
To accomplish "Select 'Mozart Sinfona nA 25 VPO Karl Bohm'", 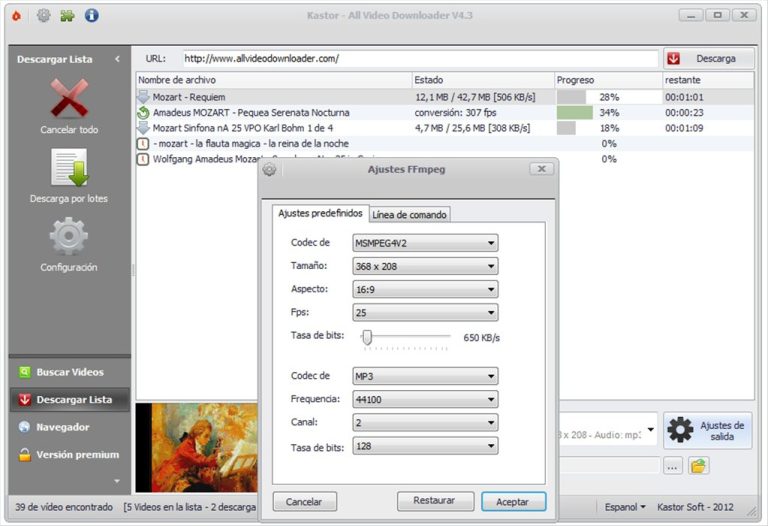I will coord(445,128).
